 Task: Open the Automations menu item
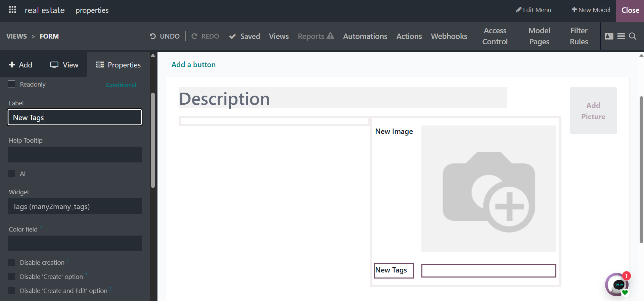tap(365, 36)
